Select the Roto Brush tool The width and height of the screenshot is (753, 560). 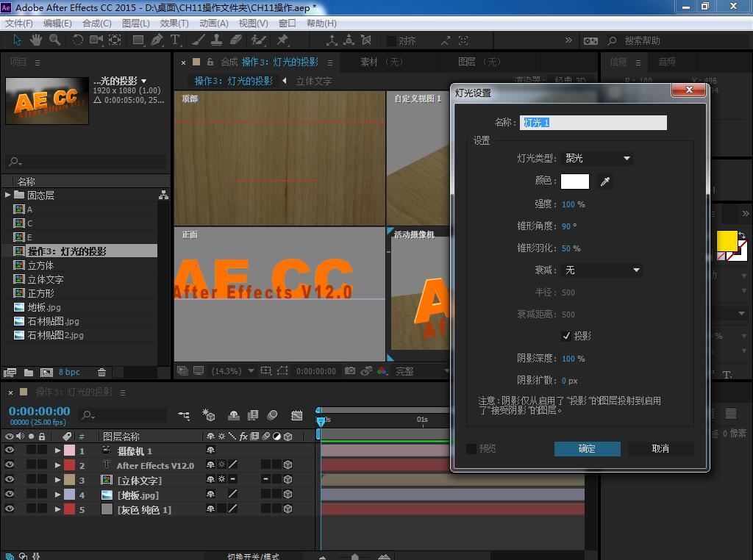coord(258,40)
